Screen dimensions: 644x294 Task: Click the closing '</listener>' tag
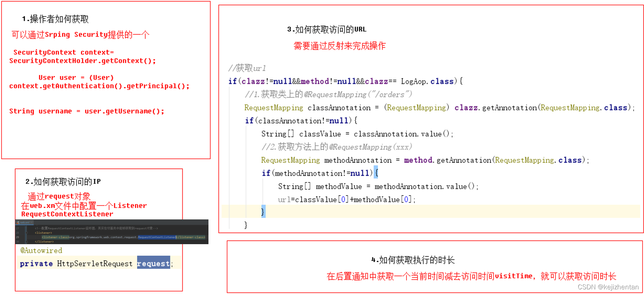click(44, 242)
